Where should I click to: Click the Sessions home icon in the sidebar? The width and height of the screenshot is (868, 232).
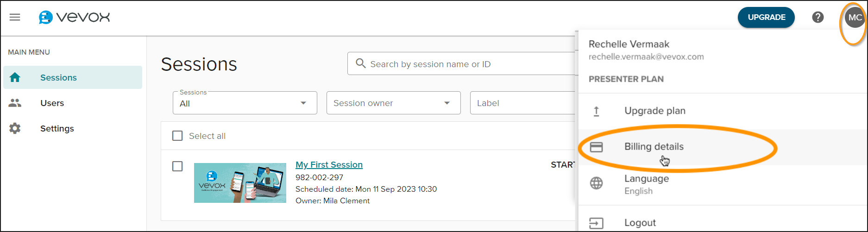coord(15,77)
